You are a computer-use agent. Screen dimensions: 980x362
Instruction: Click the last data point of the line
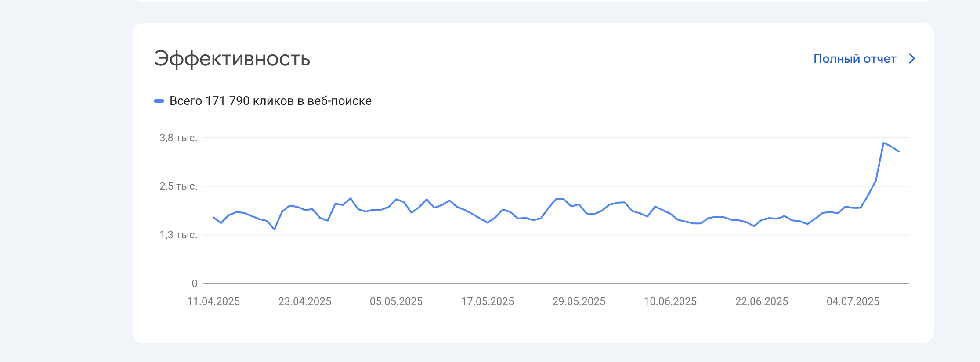click(899, 151)
